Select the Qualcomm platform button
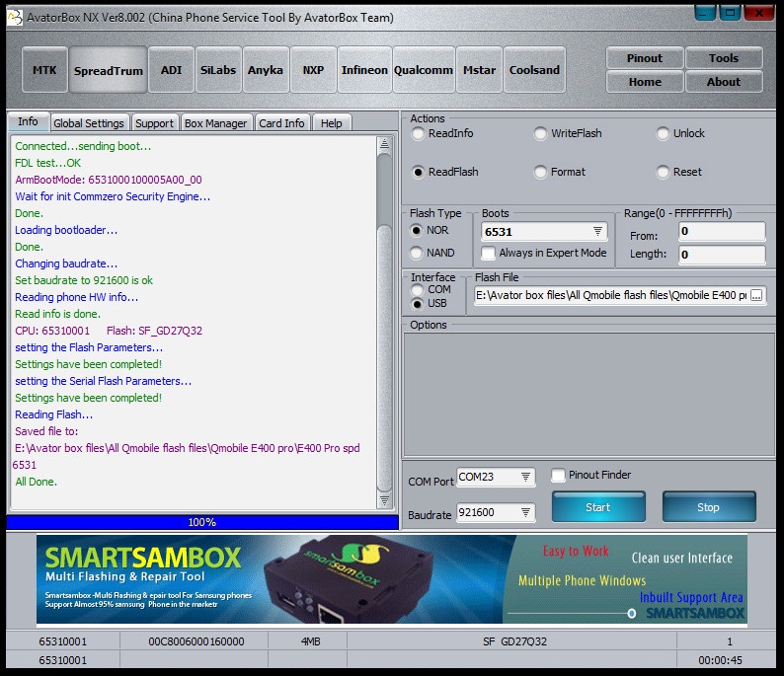The image size is (784, 676). [x=424, y=70]
